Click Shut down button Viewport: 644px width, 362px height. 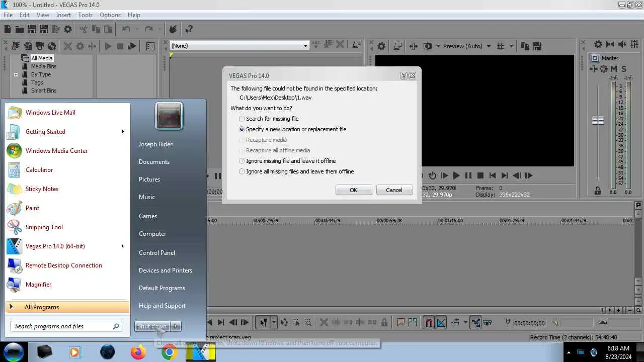pos(152,326)
